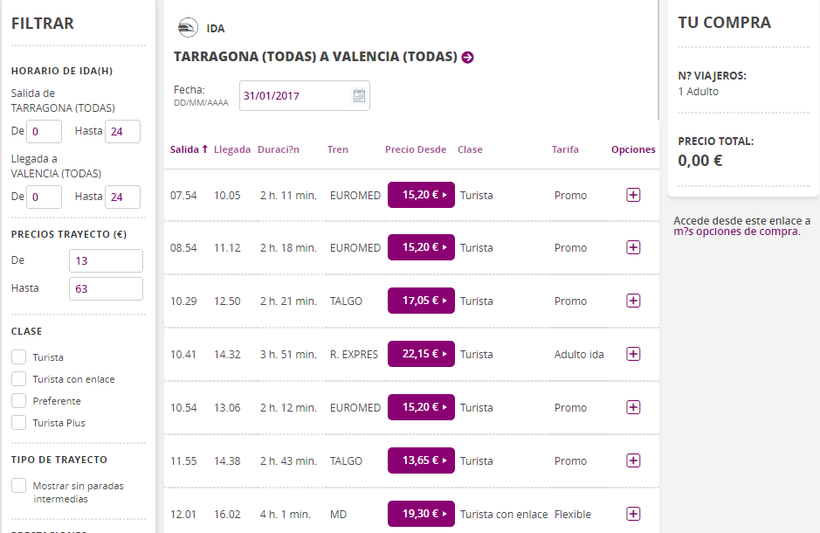Click the train icon beside IDA
This screenshot has height=533, width=820.
[187, 27]
